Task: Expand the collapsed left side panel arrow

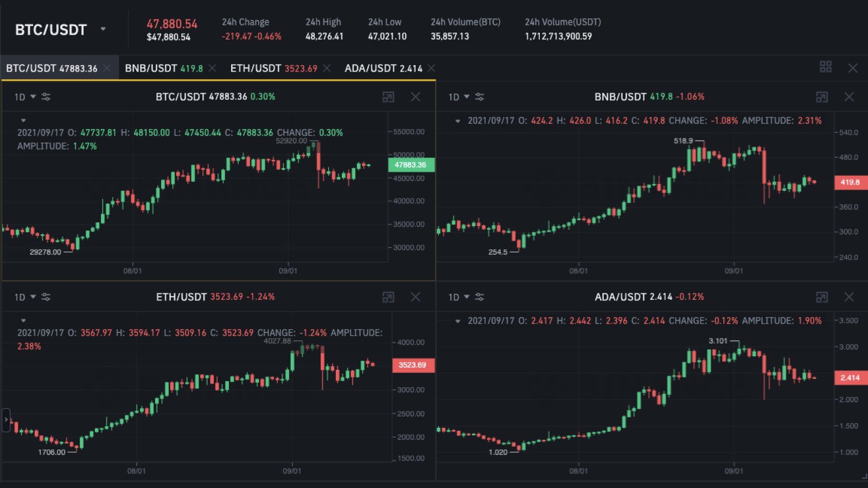Action: [x=5, y=419]
